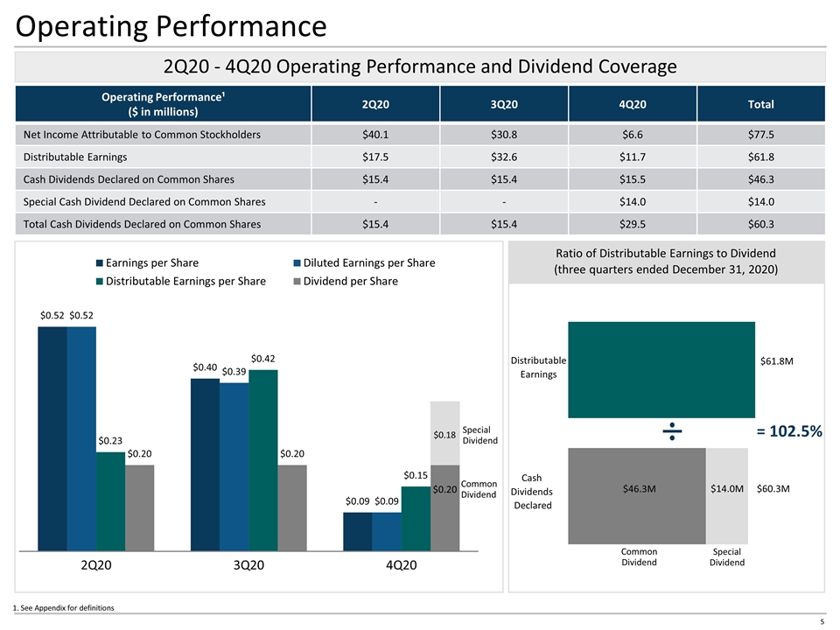Image resolution: width=840 pixels, height=630 pixels.
Task: Click the 2Q20 table column header
Action: coord(375,104)
